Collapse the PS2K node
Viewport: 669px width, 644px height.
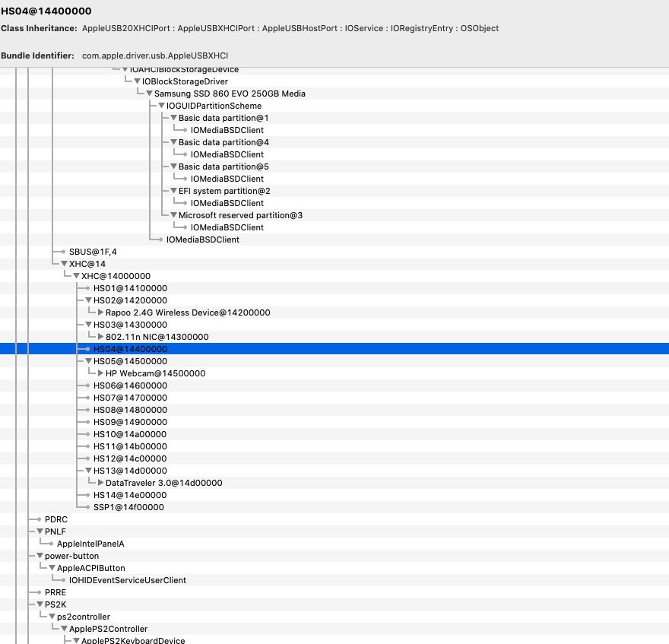(x=40, y=604)
